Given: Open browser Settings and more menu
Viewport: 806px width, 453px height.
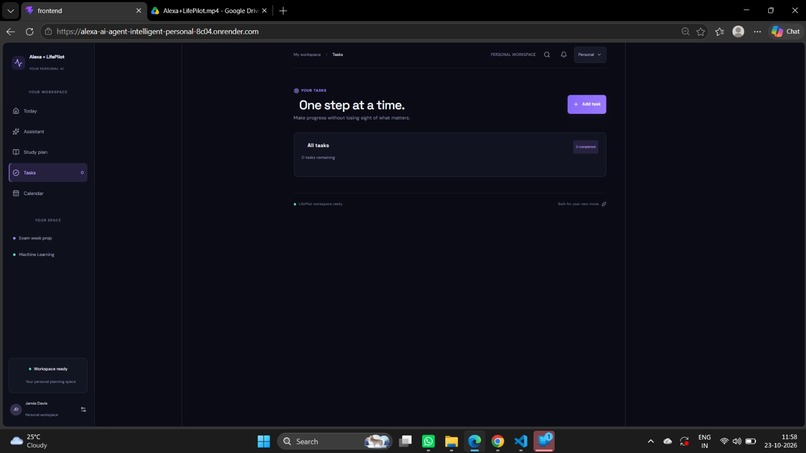Looking at the screenshot, I should [x=757, y=31].
